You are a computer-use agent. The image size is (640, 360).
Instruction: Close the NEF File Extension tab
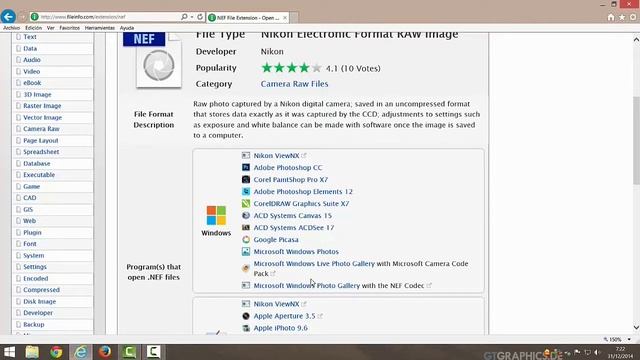[x=285, y=18]
